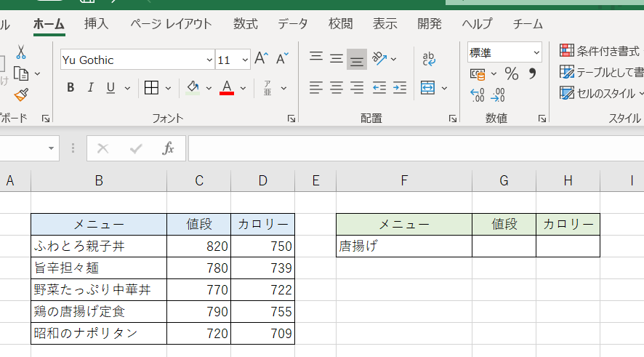The width and height of the screenshot is (644, 357).
Task: Click Merge and Center icon
Action: click(427, 87)
